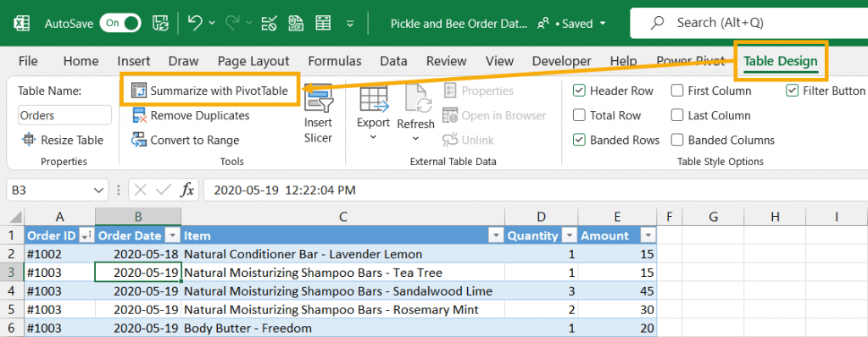Uncheck the Filter Button checkbox
868x337 pixels.
coord(793,91)
